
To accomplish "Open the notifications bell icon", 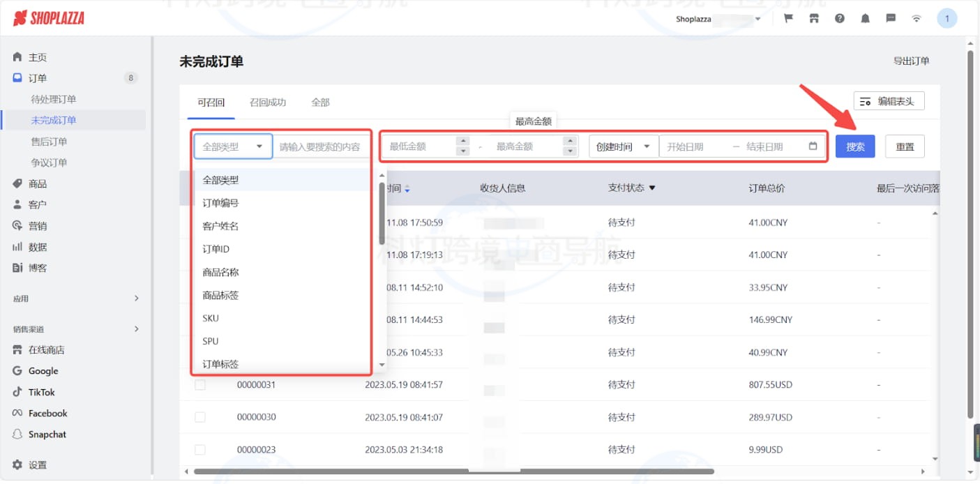I will pyautogui.click(x=865, y=19).
